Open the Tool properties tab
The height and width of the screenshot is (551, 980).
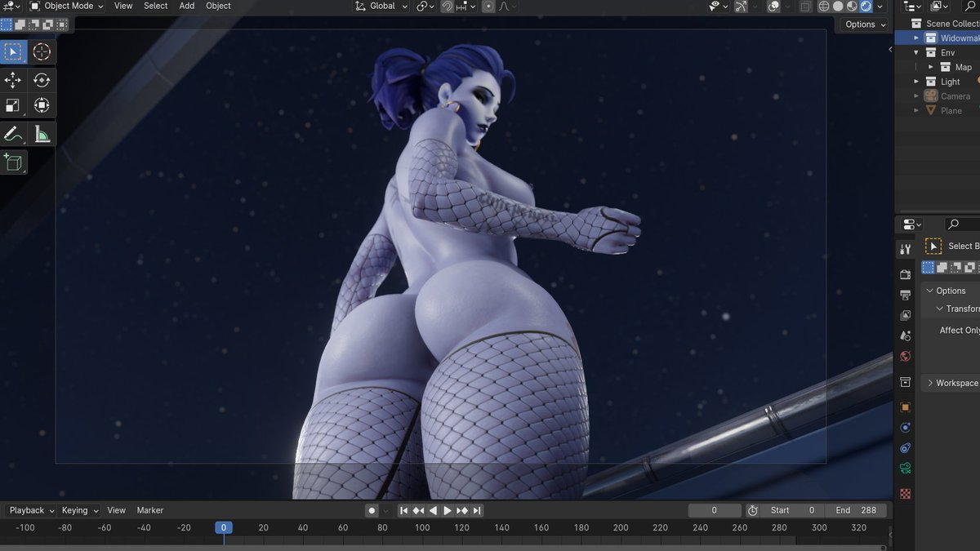(x=905, y=249)
